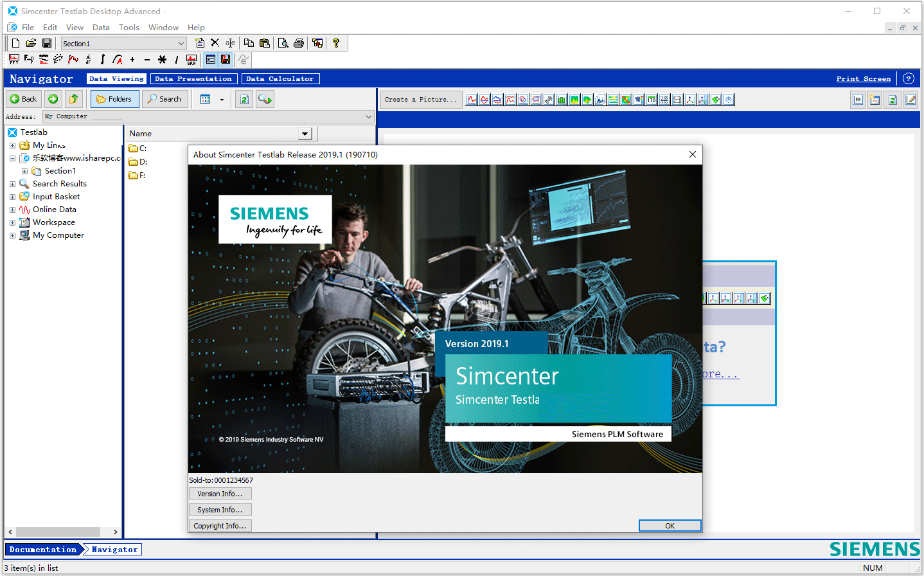The image size is (924, 576).
Task: Click the magnifier with green play icon
Action: [x=265, y=99]
